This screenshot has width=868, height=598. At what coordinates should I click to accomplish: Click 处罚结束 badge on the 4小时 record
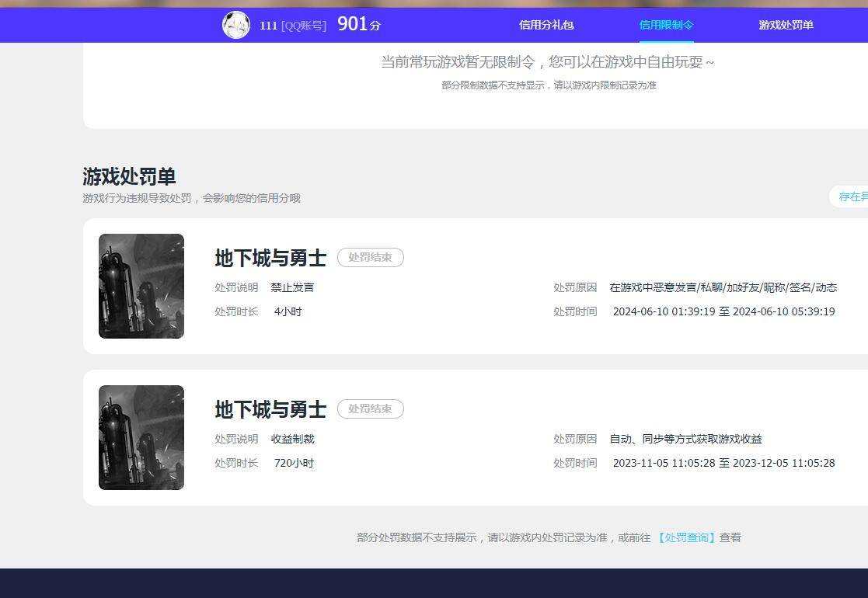click(x=371, y=257)
